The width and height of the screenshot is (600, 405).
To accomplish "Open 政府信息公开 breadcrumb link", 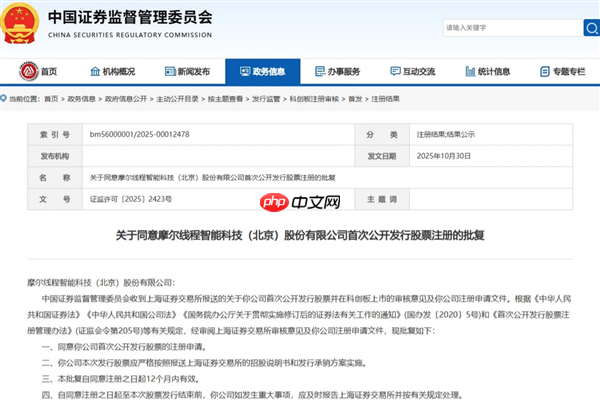I will tap(126, 99).
